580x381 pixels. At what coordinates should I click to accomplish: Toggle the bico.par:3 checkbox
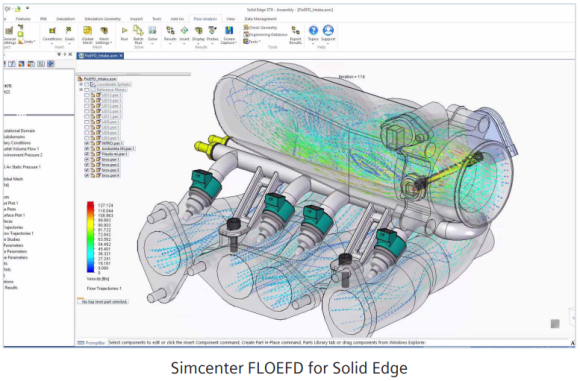(87, 170)
